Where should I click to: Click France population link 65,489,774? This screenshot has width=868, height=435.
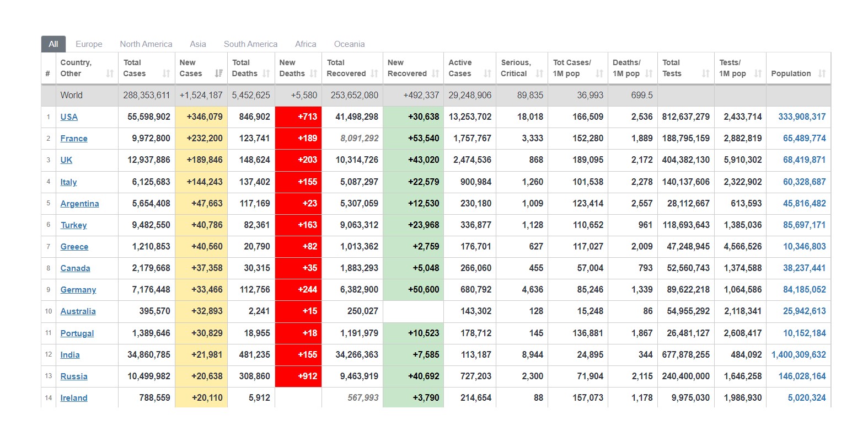(x=805, y=139)
